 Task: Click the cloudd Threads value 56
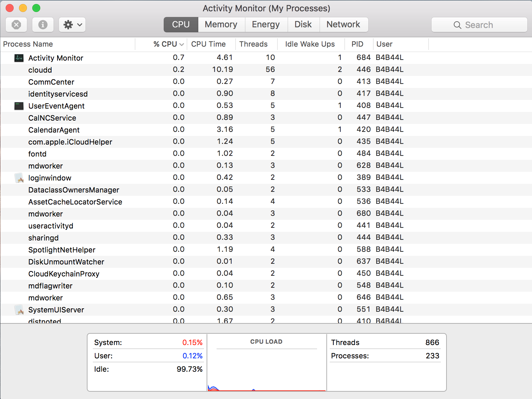(270, 69)
